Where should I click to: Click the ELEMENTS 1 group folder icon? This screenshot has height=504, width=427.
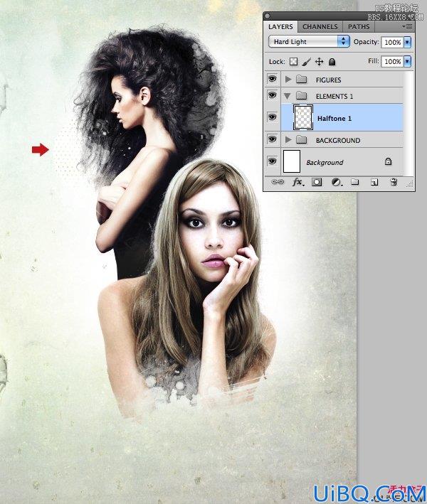(x=301, y=95)
